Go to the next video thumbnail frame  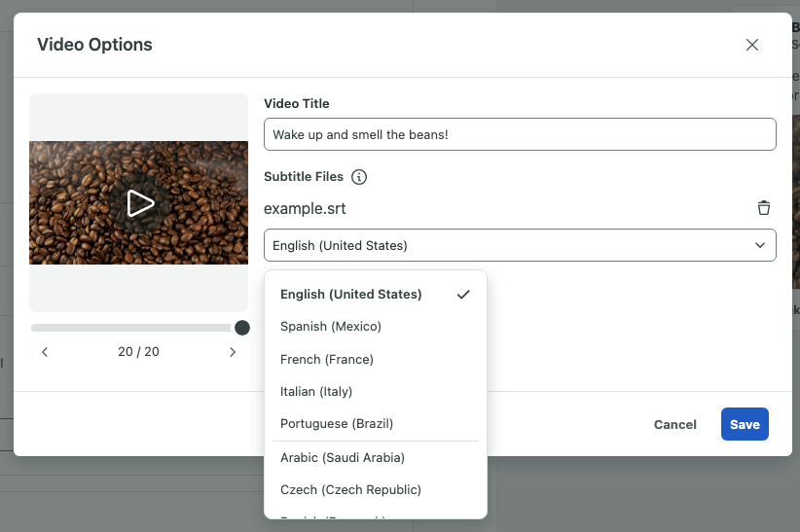click(x=233, y=352)
